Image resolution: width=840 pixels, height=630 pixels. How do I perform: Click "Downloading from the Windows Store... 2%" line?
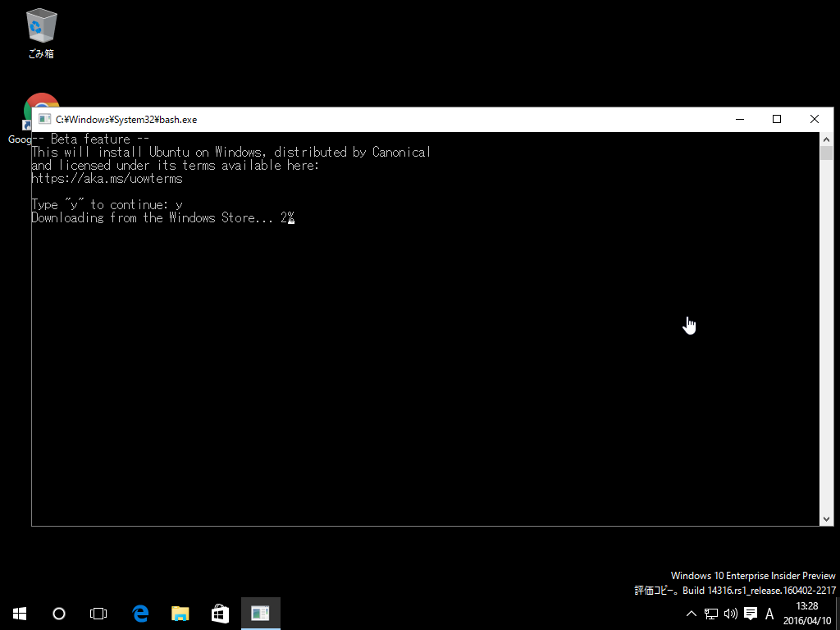[163, 217]
